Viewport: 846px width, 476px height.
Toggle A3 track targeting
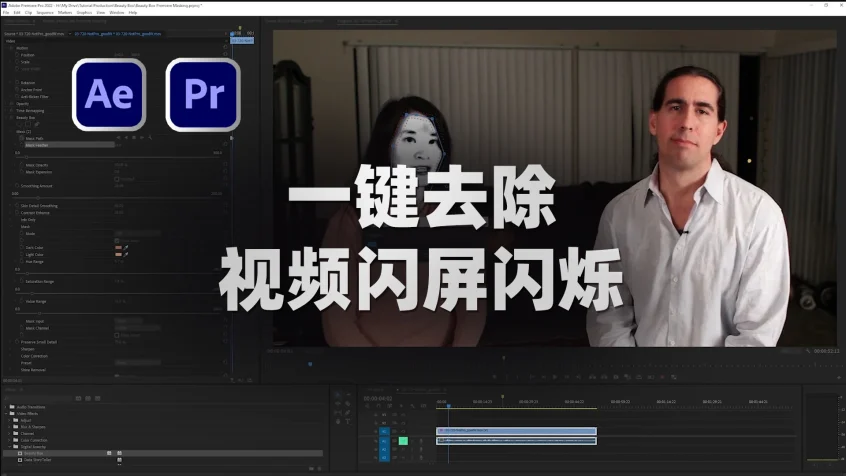click(385, 457)
